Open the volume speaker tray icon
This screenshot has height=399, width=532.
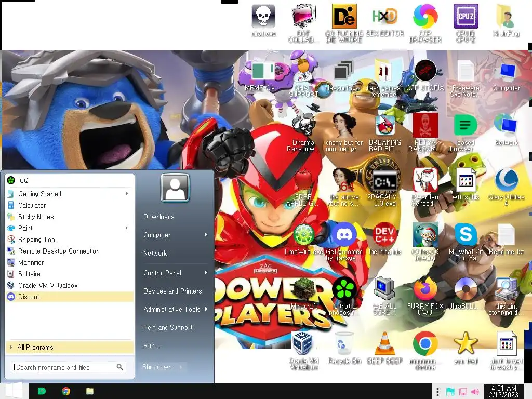[475, 392]
